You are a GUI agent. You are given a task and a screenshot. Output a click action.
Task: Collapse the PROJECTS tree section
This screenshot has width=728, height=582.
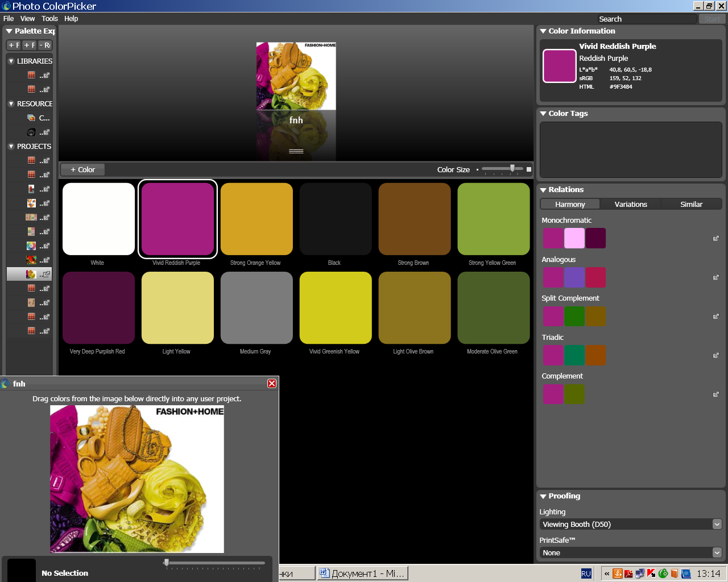(11, 146)
